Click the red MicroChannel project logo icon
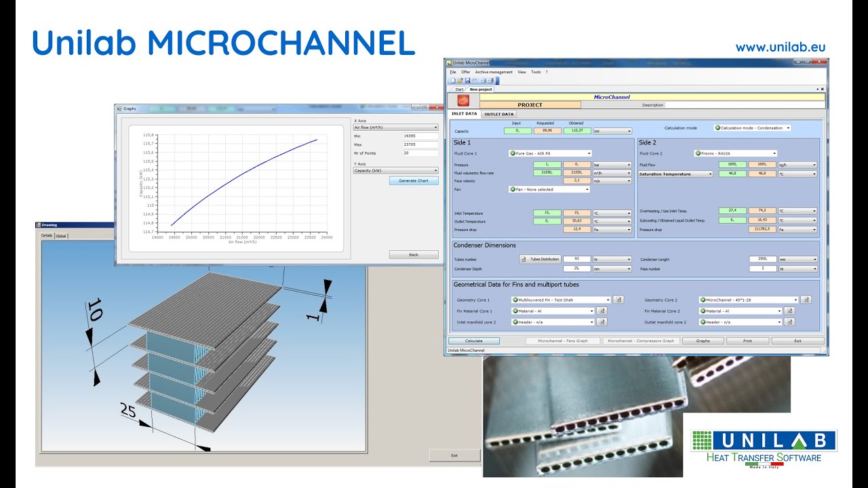This screenshot has height=488, width=868. coord(463,101)
